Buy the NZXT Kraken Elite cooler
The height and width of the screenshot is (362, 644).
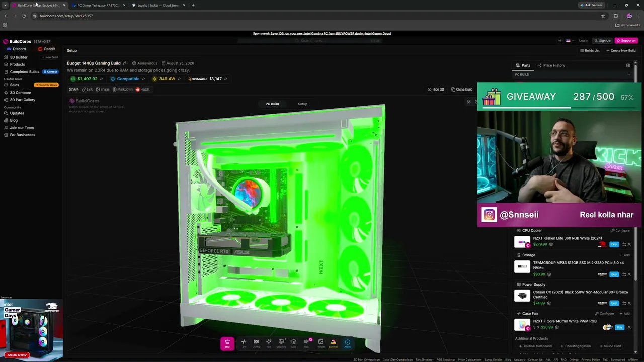(614, 244)
